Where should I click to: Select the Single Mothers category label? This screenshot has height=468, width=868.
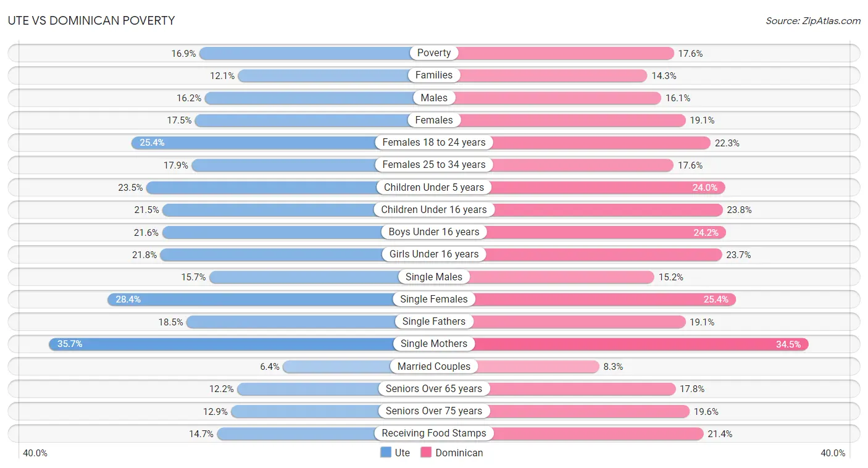click(x=434, y=344)
